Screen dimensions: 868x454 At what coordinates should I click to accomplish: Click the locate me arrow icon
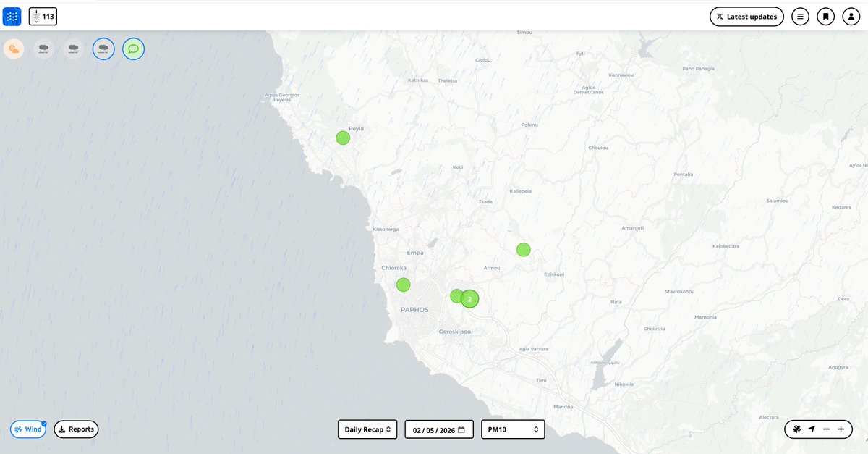pyautogui.click(x=812, y=429)
